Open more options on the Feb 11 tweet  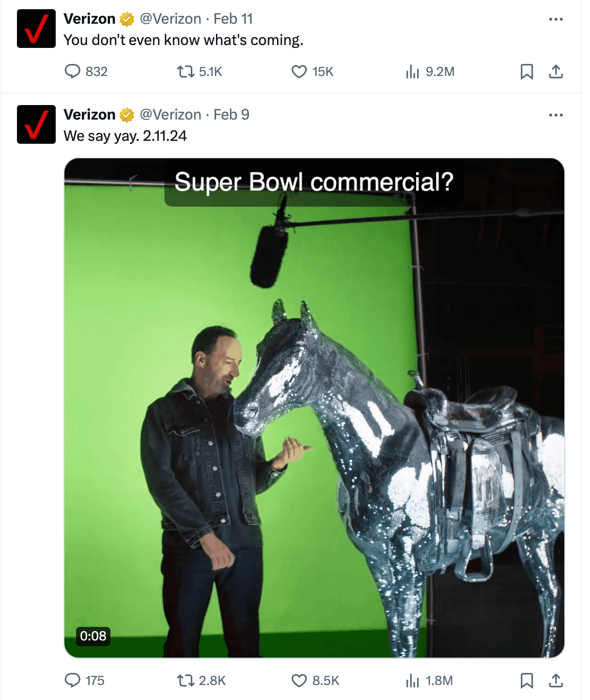(x=556, y=18)
